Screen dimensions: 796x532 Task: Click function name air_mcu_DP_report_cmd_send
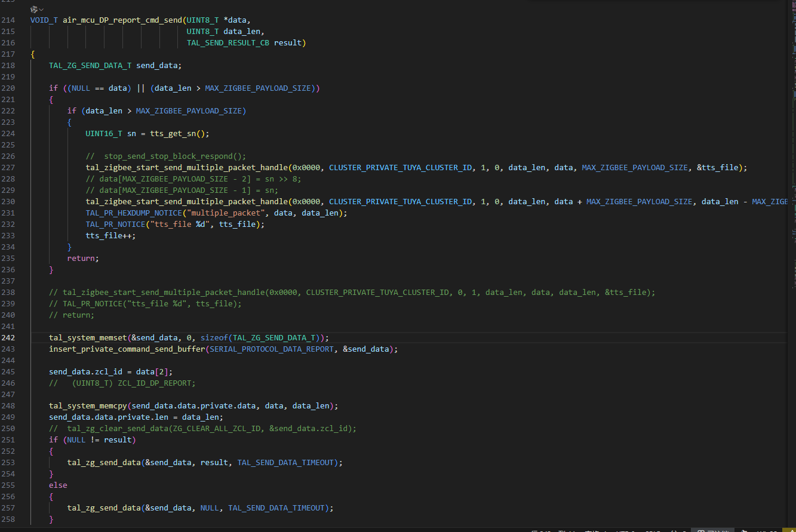tap(122, 20)
